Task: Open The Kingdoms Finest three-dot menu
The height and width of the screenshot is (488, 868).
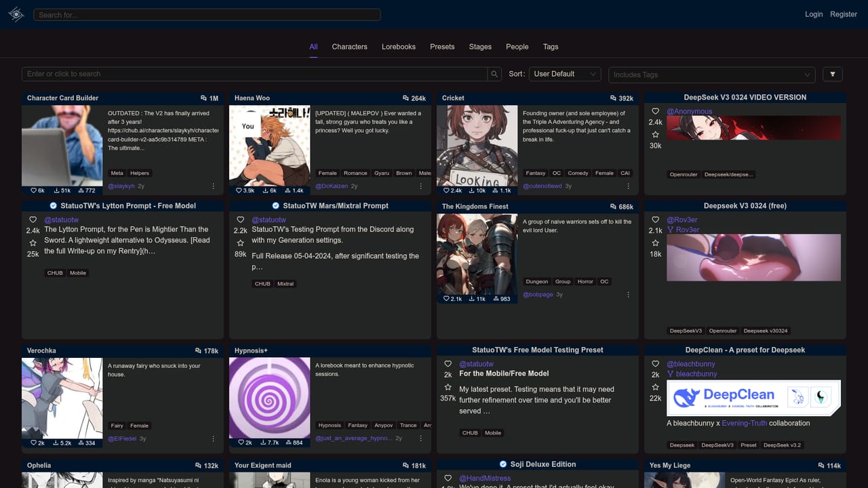Action: pyautogui.click(x=628, y=294)
